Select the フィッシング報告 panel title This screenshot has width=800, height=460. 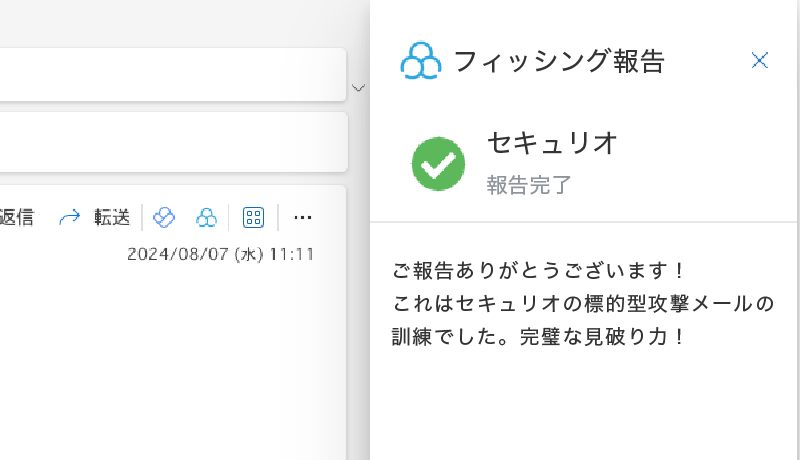point(559,61)
